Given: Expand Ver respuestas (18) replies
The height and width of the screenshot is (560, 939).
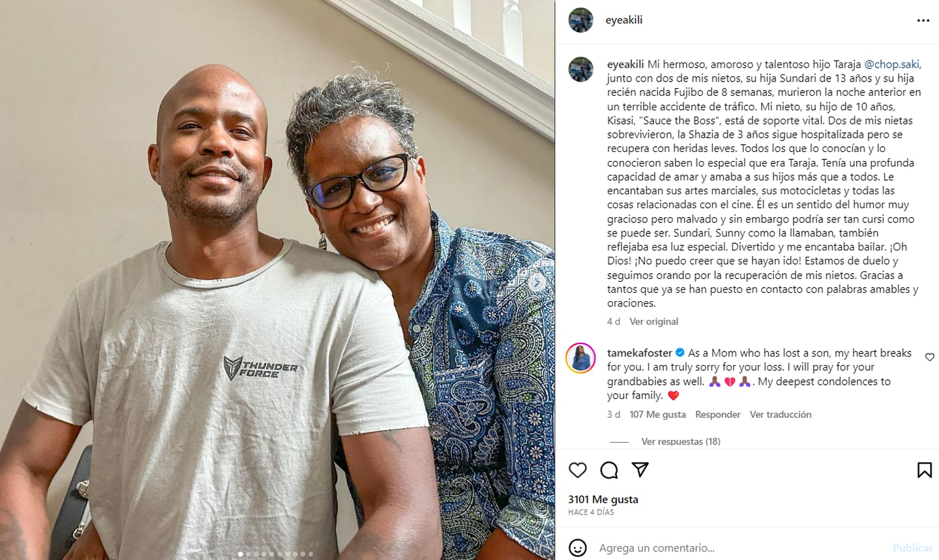Looking at the screenshot, I should pyautogui.click(x=681, y=441).
